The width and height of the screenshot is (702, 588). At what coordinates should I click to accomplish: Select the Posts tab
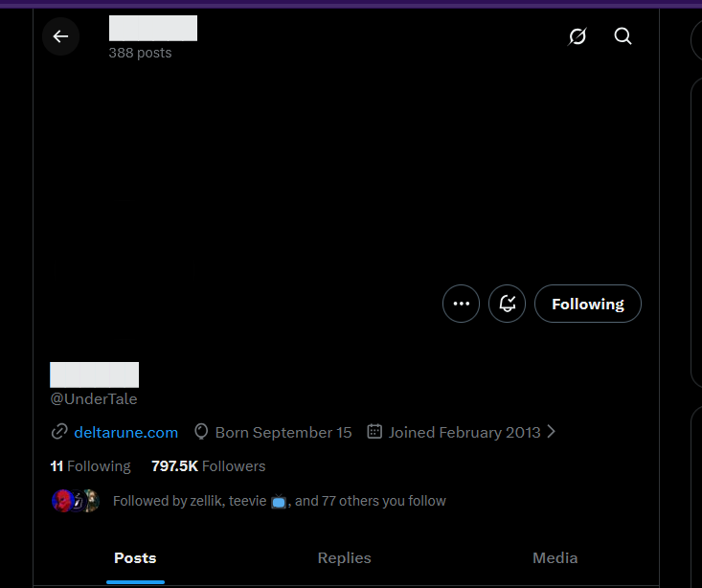tap(135, 558)
